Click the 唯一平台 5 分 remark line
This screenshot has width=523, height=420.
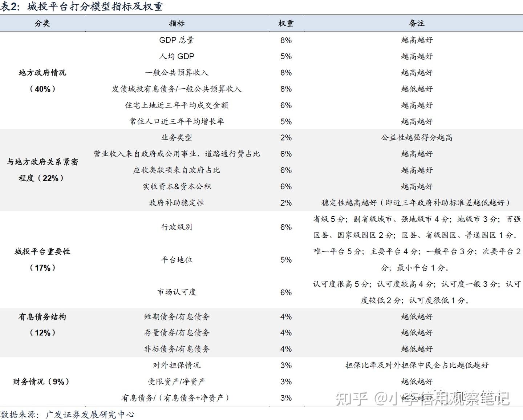pos(417,252)
